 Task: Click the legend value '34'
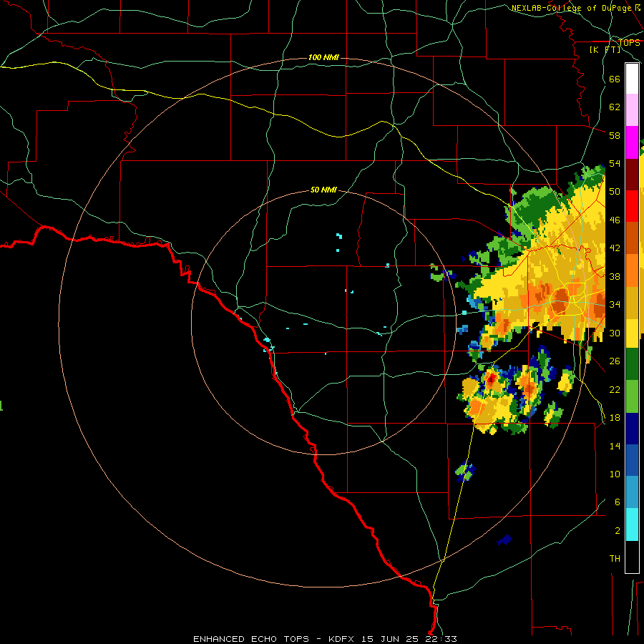pos(615,305)
